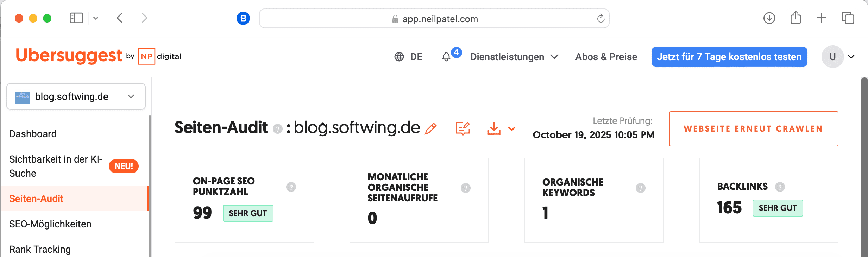Toggle the Safari sidebar button
Image resolution: width=868 pixels, height=257 pixels.
click(x=76, y=18)
